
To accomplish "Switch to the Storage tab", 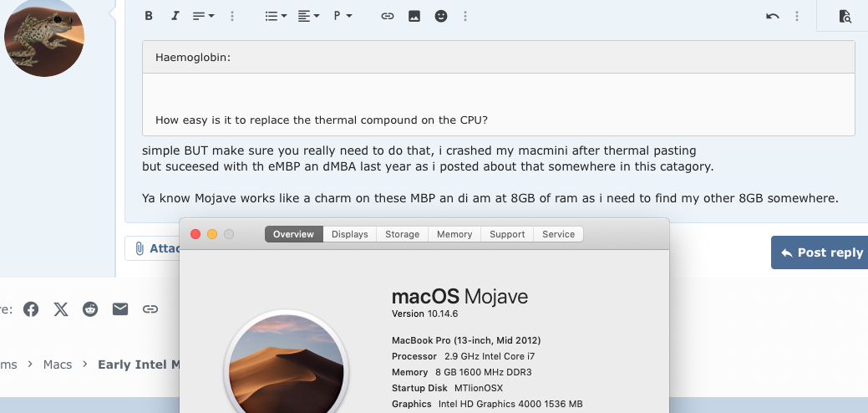I will (x=403, y=234).
